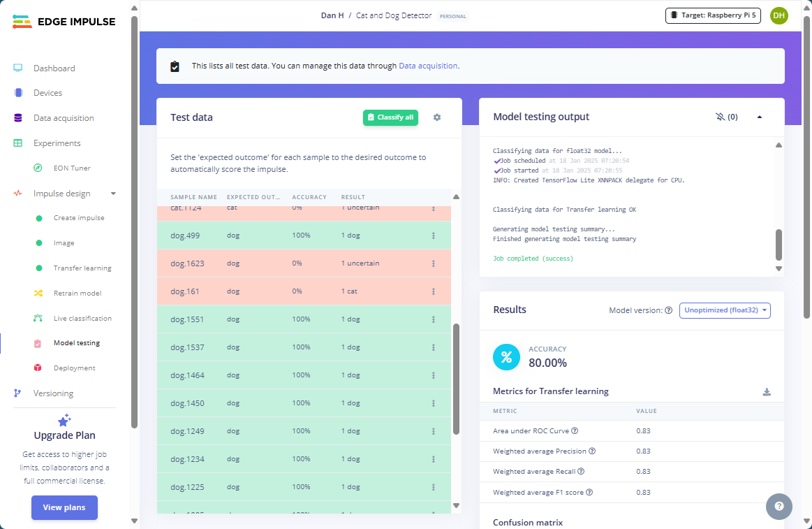
Task: Open Live classification from the sidebar
Action: tap(82, 319)
